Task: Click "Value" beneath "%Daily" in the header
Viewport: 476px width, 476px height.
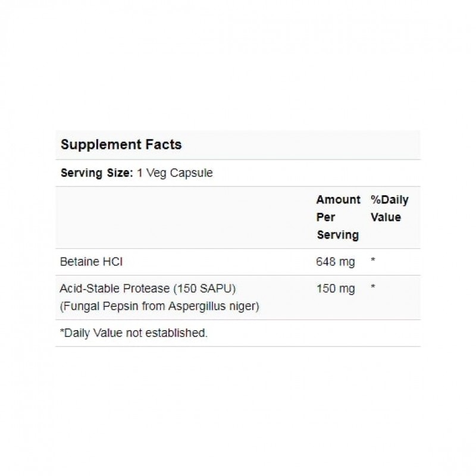Action: 386,217
